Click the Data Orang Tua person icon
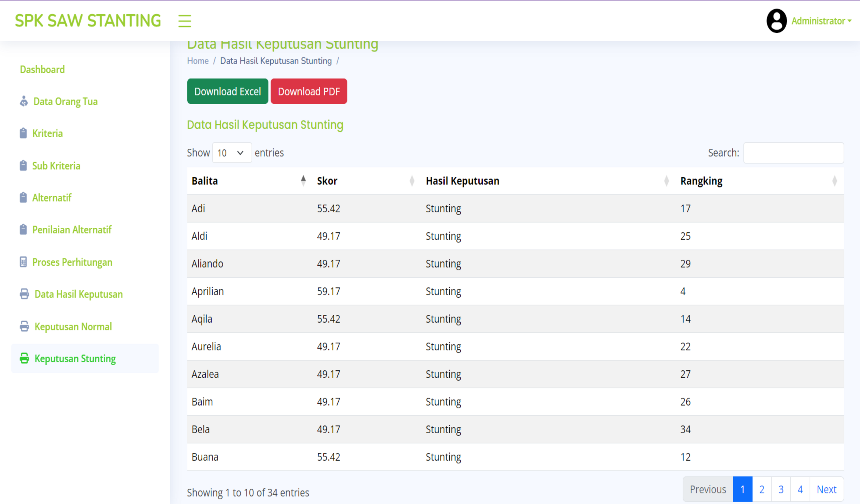The width and height of the screenshot is (860, 504). click(x=24, y=101)
